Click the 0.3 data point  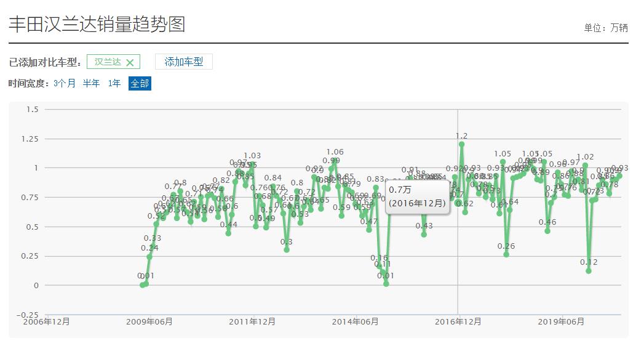point(287,249)
